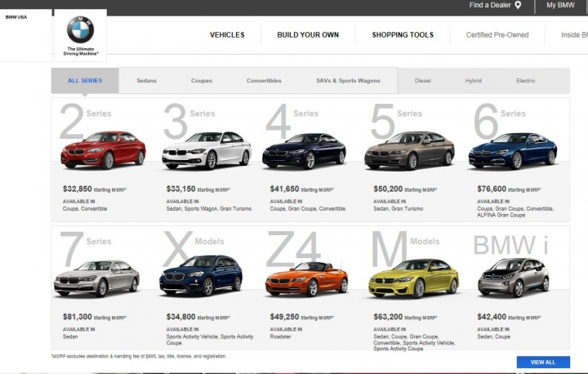Select the blue 6 Series car image
This screenshot has height=374, width=588.
[513, 151]
